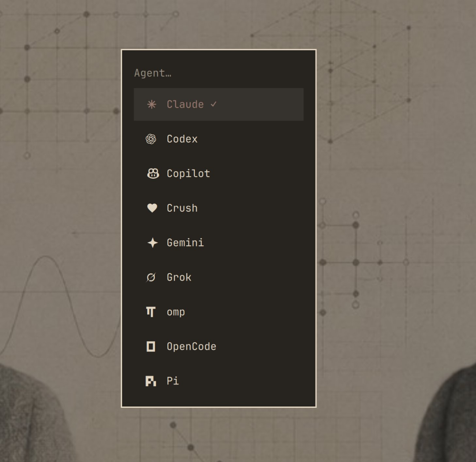Screen dimensions: 476x462
Task: Choose Grok from the list
Action: tap(219, 277)
